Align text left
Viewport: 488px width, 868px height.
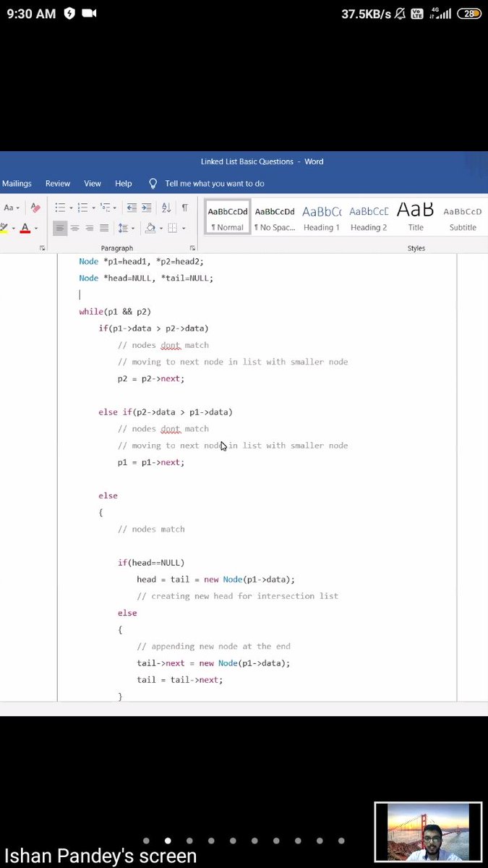(60, 228)
